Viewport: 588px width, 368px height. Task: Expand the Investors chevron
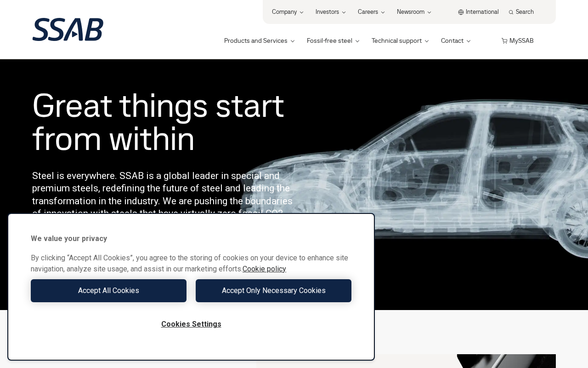(x=344, y=12)
